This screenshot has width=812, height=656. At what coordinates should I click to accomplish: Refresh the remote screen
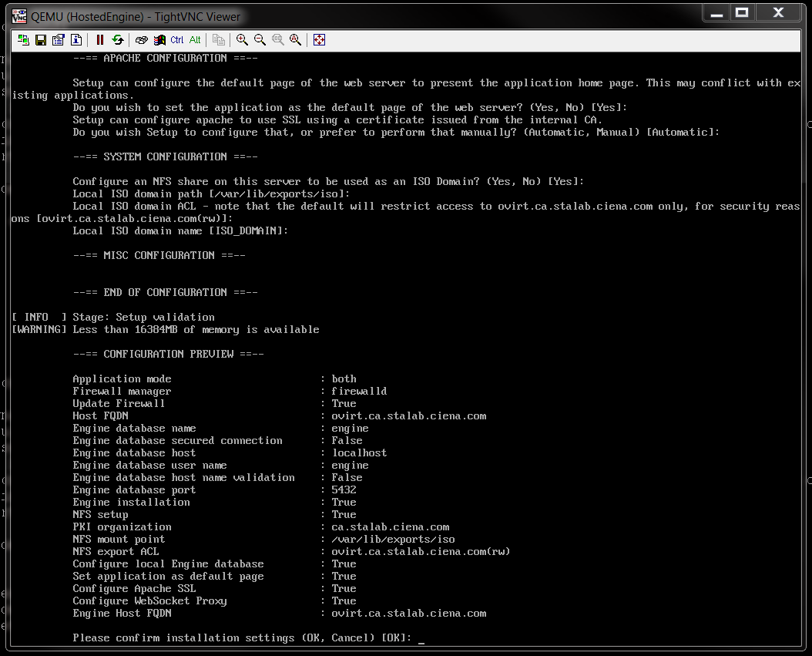tap(117, 40)
